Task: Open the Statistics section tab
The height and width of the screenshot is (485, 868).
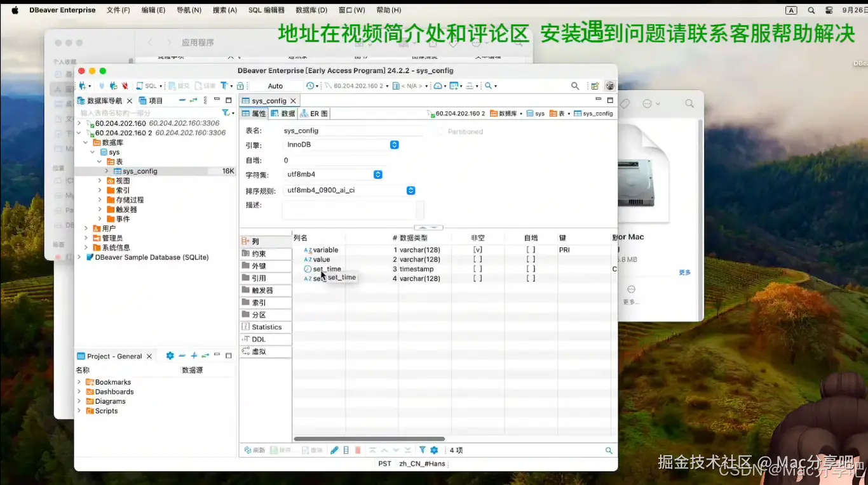Action: point(265,327)
